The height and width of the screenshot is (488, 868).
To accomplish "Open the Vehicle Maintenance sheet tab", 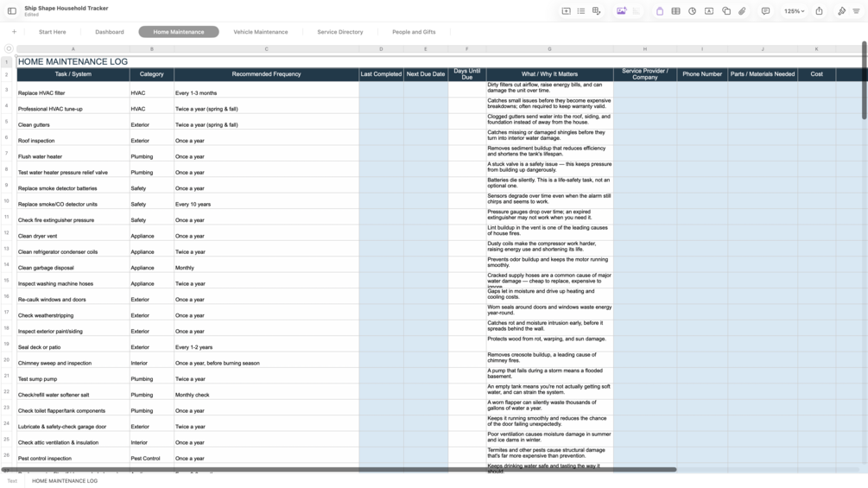I will pos(261,32).
